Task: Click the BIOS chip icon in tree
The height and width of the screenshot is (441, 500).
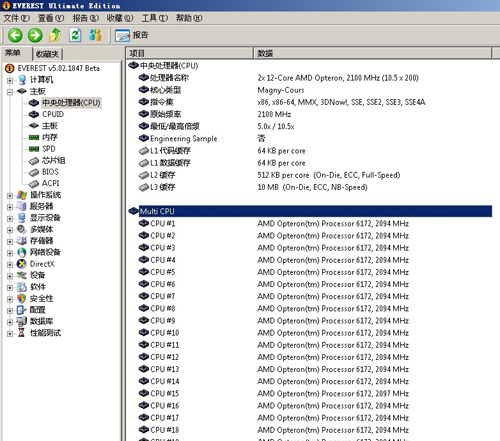Action: 34,172
